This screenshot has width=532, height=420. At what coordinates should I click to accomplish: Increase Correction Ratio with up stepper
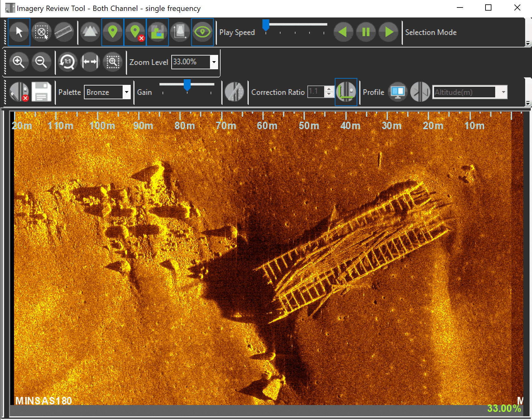coord(329,89)
